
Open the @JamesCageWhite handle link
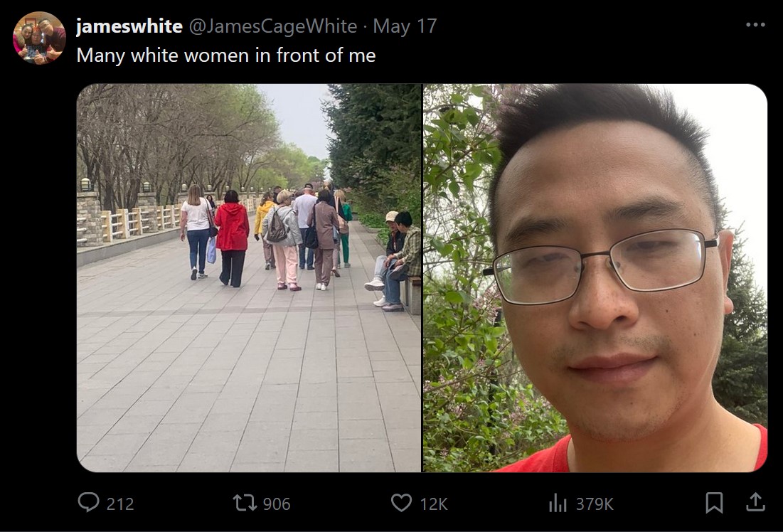coord(272,26)
